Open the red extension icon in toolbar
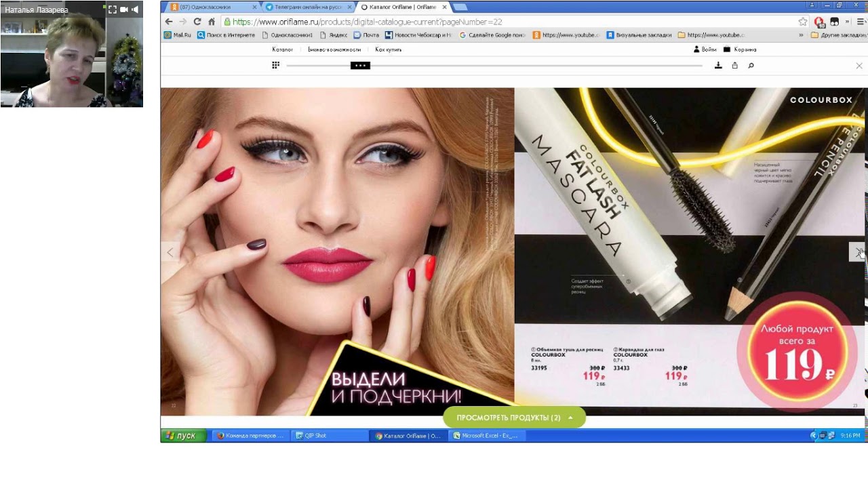Image resolution: width=868 pixels, height=488 pixels. 819,22
